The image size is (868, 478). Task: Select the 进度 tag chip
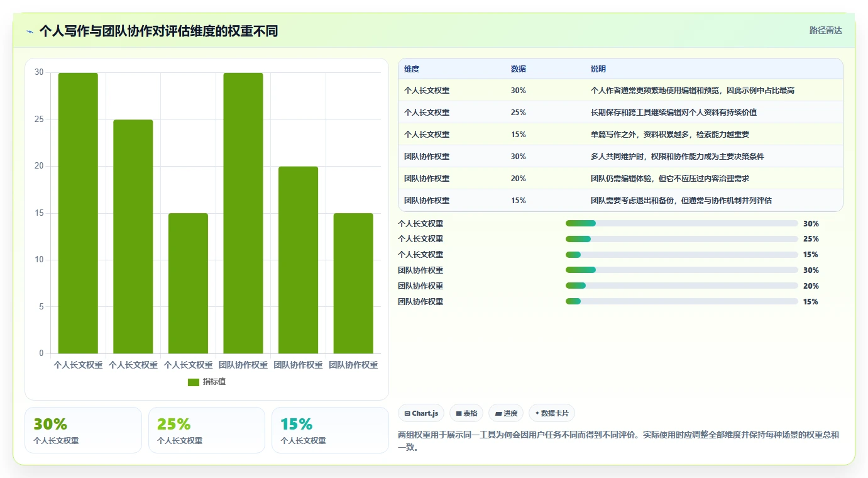pos(506,413)
